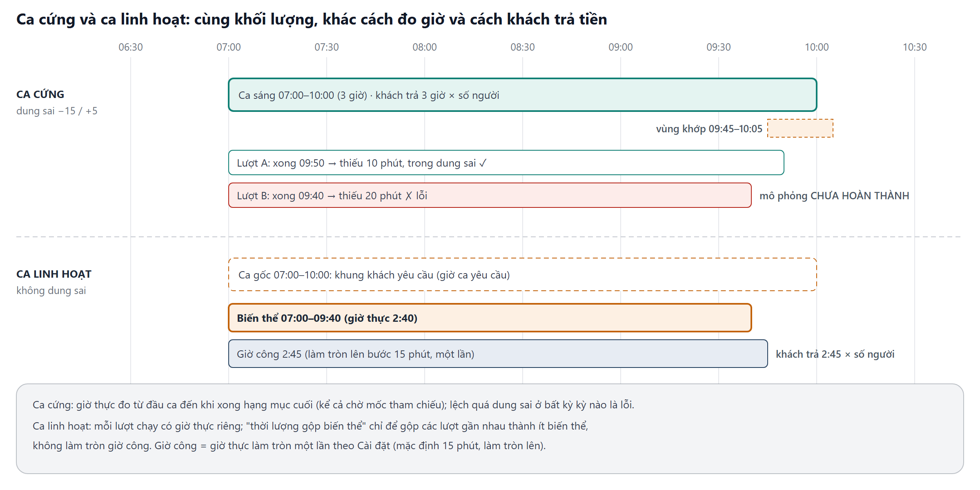Click the 'vùng khớp 09:45–10:05' label
The height and width of the screenshot is (490, 980).
pos(709,129)
